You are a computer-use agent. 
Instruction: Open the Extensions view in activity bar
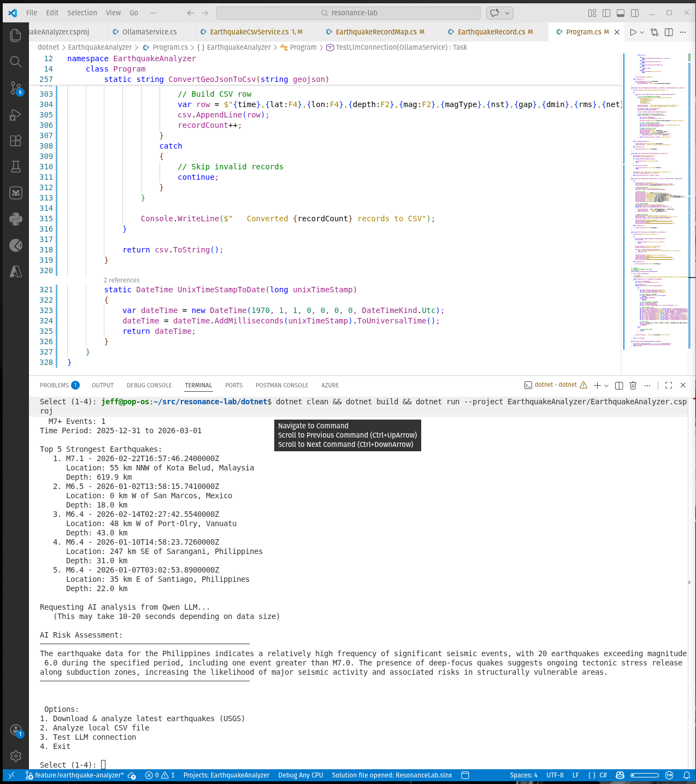click(x=16, y=140)
